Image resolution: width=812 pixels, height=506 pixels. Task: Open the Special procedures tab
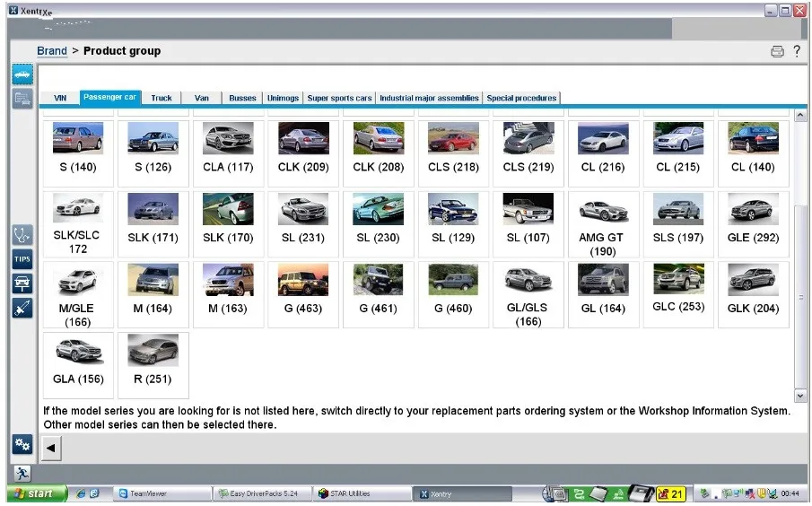[x=521, y=98]
